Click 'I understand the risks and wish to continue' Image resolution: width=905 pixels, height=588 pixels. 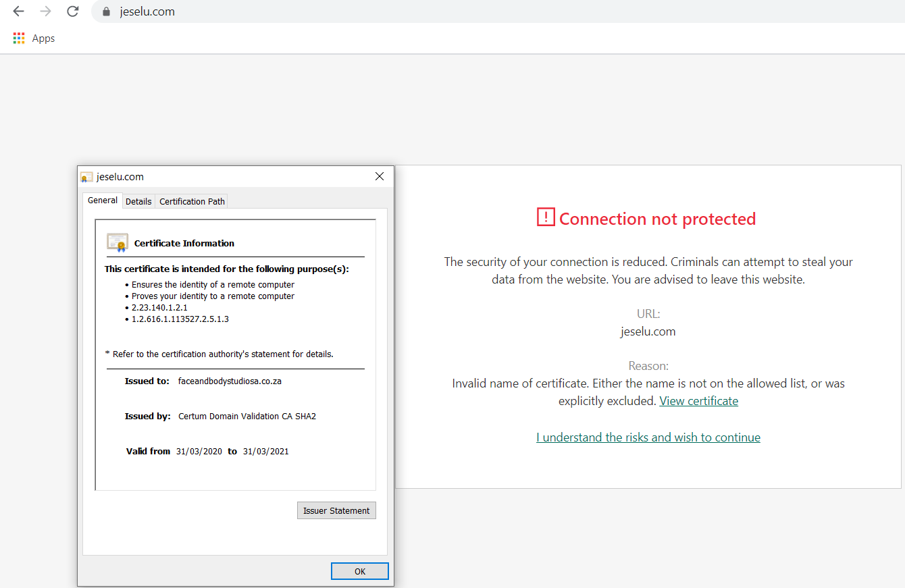(648, 437)
